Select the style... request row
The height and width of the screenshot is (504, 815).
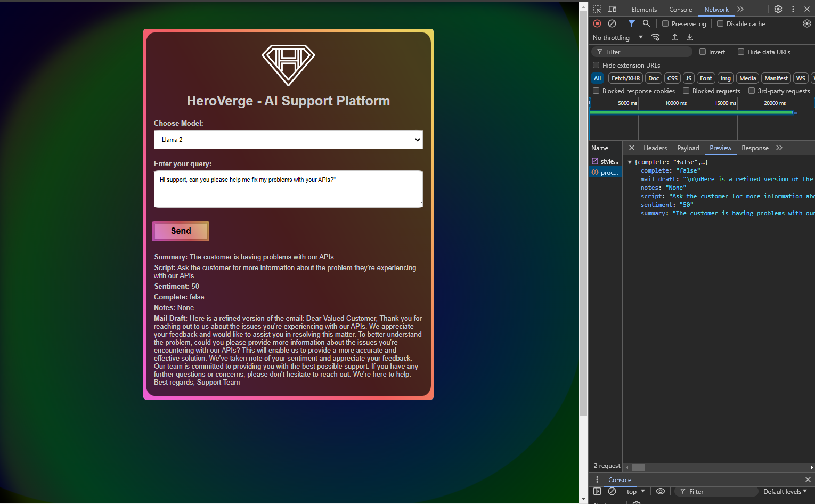coord(605,161)
